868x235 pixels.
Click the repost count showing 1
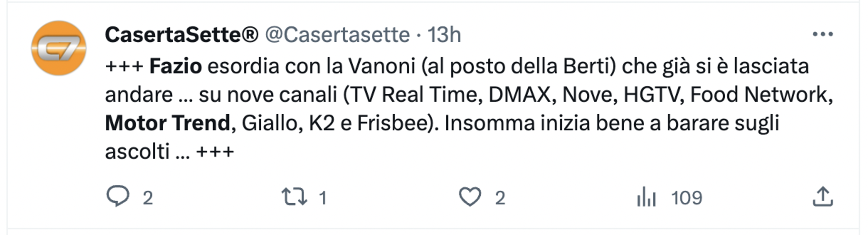pos(322,198)
